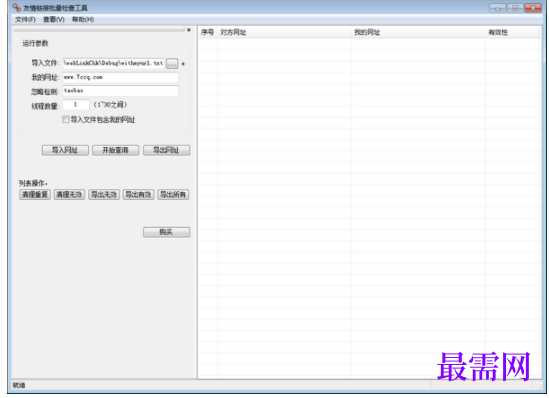Close the application window
549x398 pixels.
[533, 8]
